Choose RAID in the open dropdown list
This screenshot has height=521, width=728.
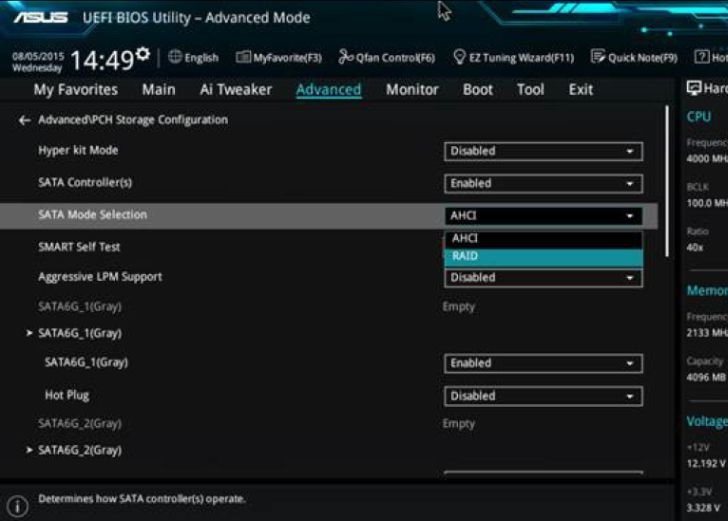(x=543, y=257)
